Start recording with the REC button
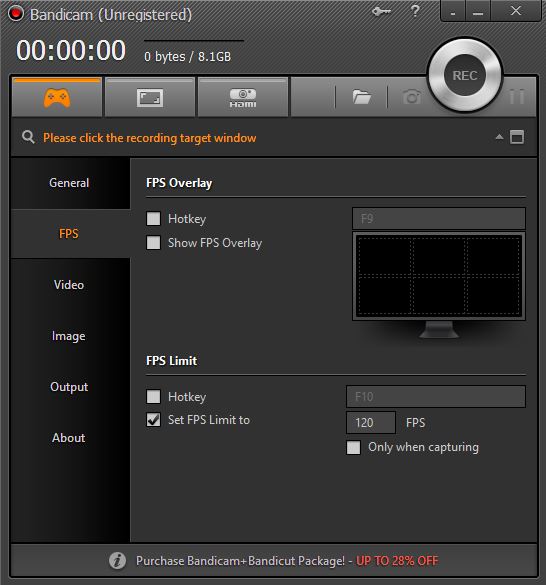This screenshot has height=585, width=546. click(x=465, y=75)
